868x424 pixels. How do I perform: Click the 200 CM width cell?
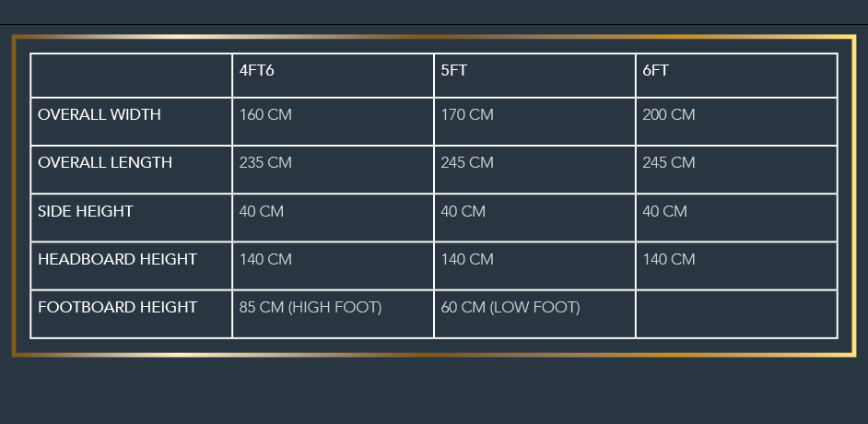pos(668,114)
